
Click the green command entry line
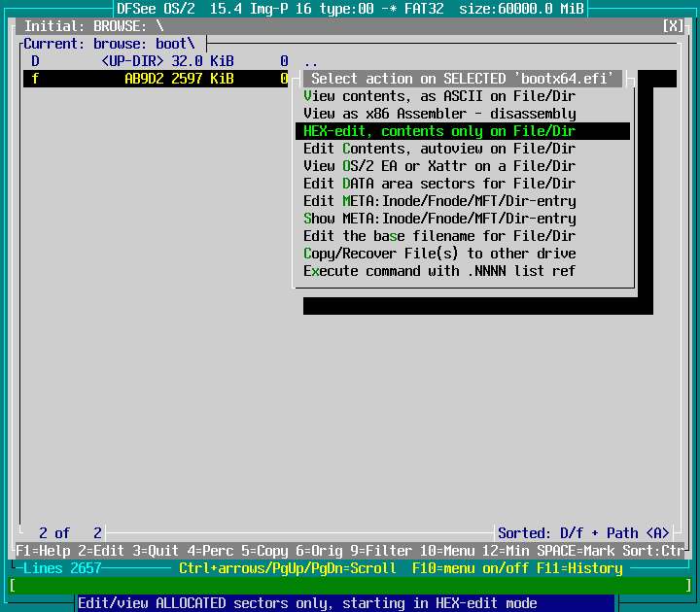(350, 586)
